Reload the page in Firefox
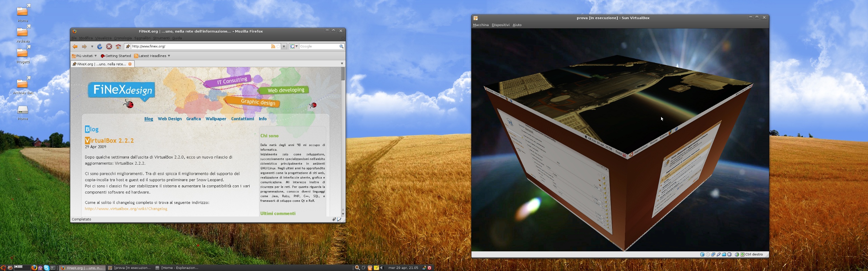The image size is (868, 271). pos(100,46)
